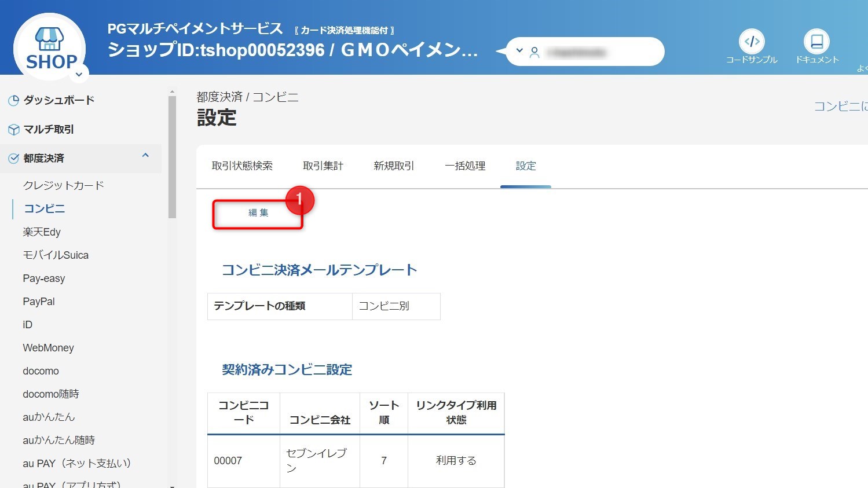Select 楽天Edy from the sidebar
Viewport: 868px width, 488px height.
pyautogui.click(x=42, y=232)
